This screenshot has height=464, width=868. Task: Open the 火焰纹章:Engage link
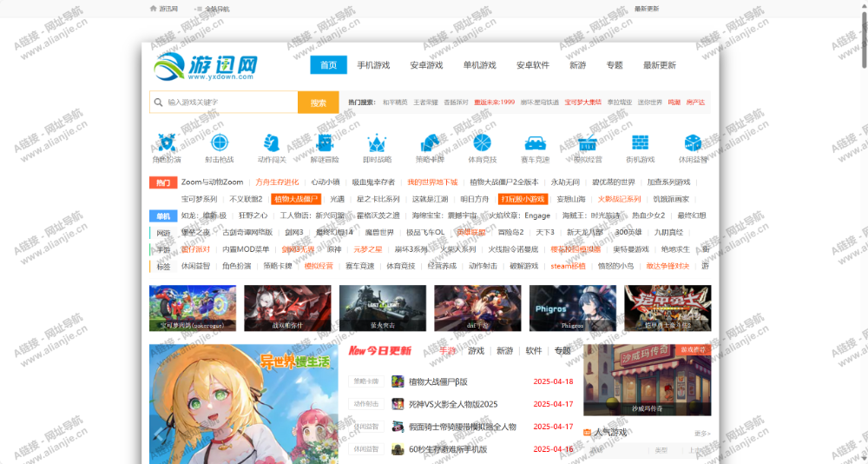point(519,215)
